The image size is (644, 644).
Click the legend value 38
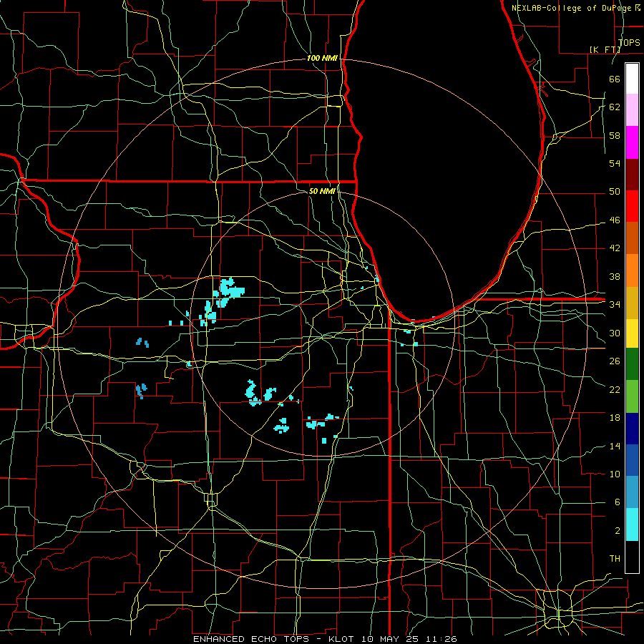click(x=615, y=276)
